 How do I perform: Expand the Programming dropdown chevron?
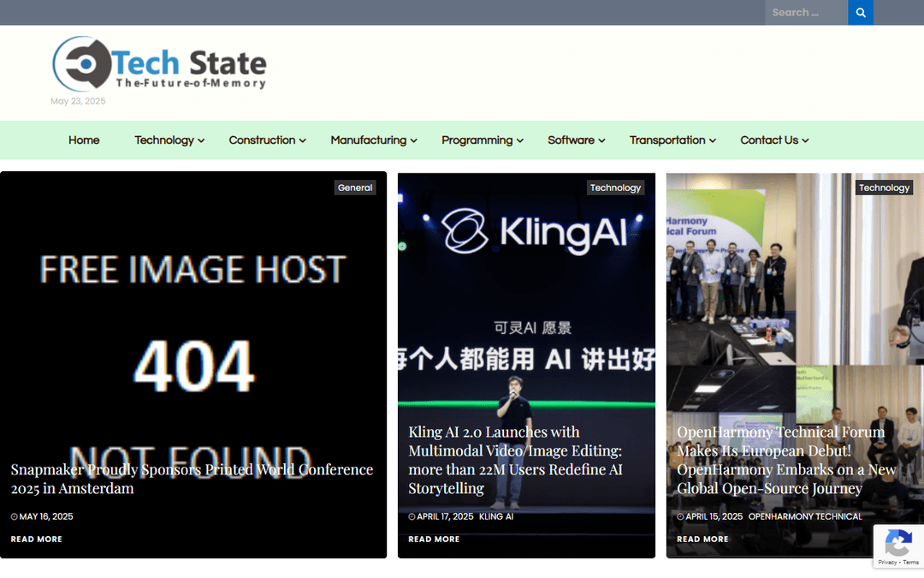click(x=520, y=141)
